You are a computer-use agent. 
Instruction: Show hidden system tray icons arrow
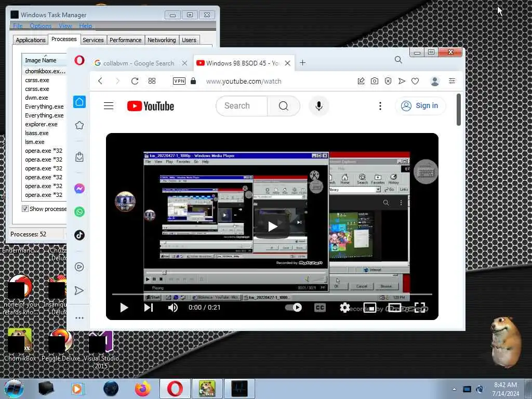tap(454, 389)
